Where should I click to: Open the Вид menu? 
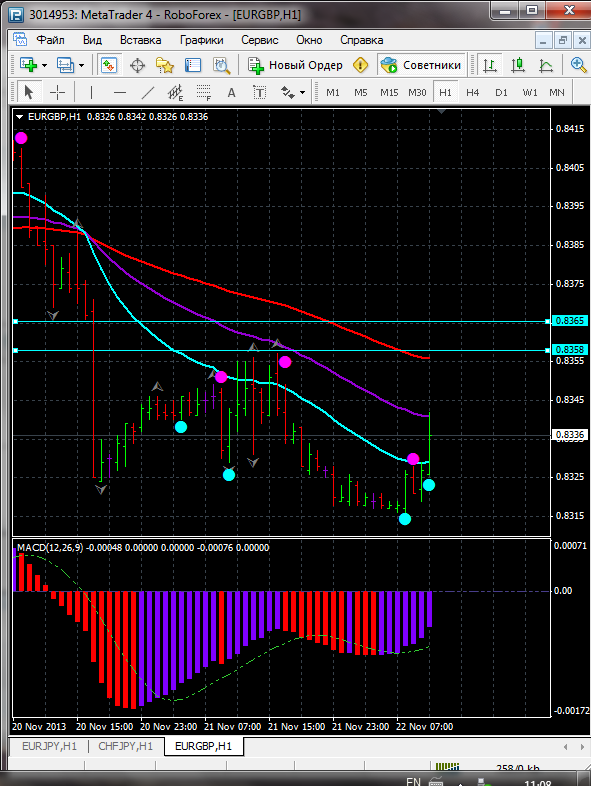(x=92, y=40)
